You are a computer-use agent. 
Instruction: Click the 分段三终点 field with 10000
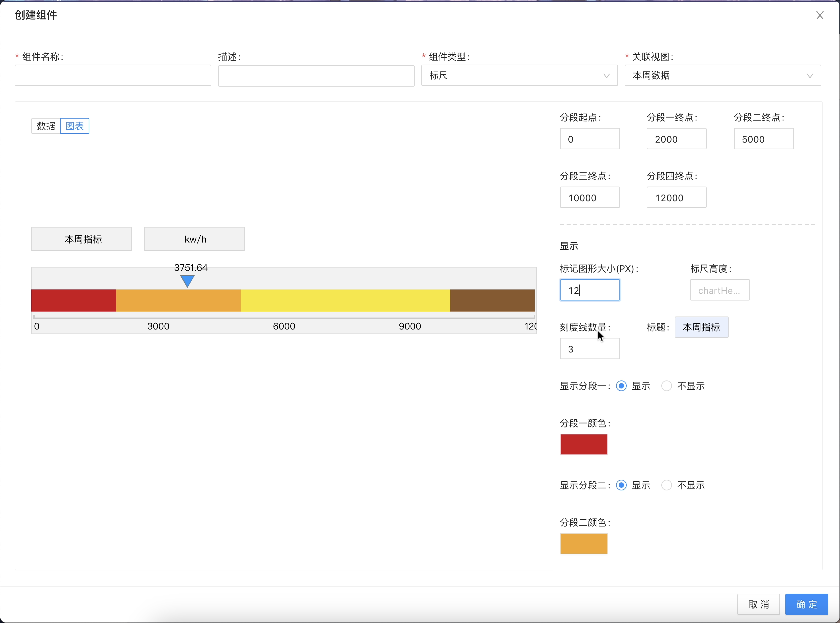pyautogui.click(x=590, y=197)
